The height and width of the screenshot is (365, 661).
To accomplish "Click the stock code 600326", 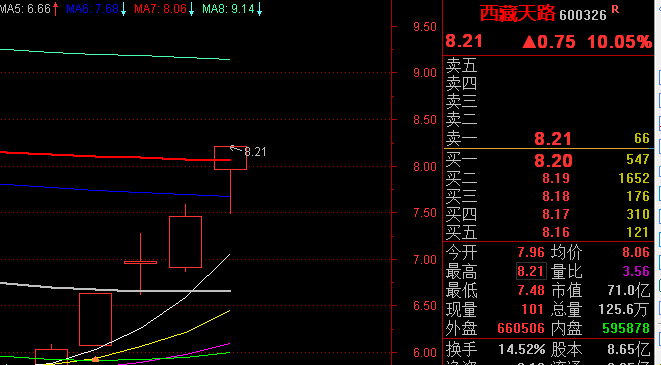I will point(583,16).
